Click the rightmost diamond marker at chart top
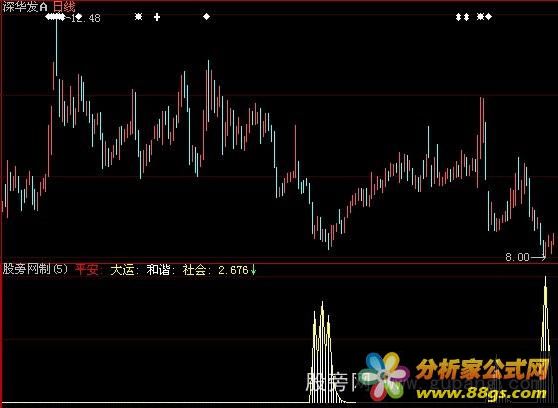 coord(489,16)
